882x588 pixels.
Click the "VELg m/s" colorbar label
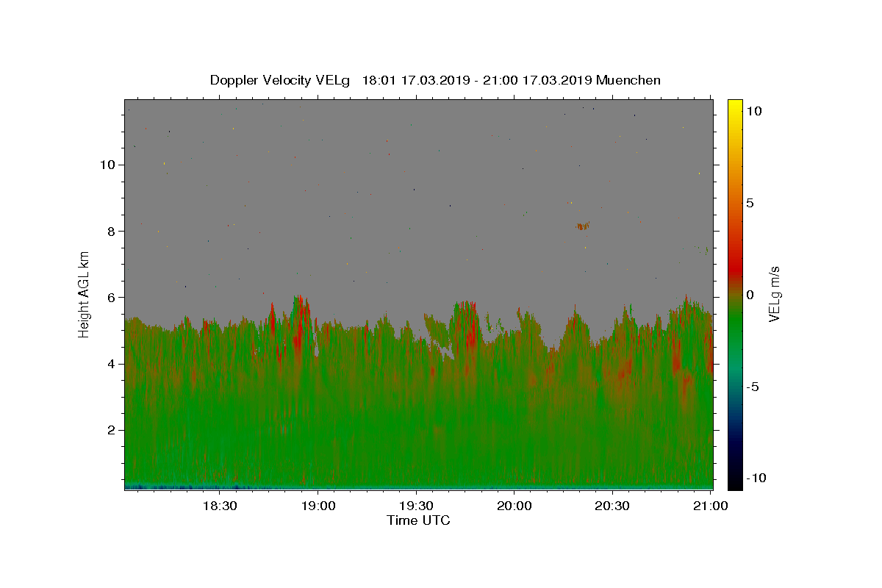coord(774,294)
